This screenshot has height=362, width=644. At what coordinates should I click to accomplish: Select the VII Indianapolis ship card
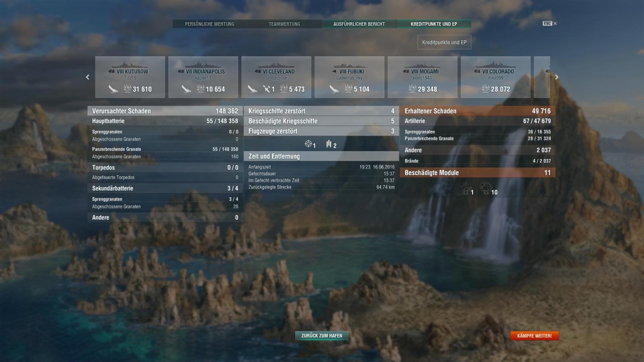203,77
